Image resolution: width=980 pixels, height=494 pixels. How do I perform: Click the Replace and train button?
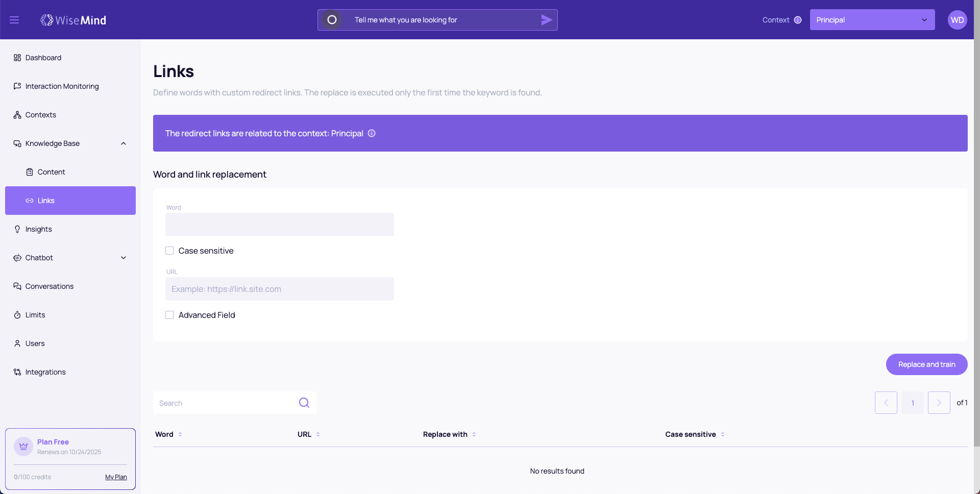point(926,364)
